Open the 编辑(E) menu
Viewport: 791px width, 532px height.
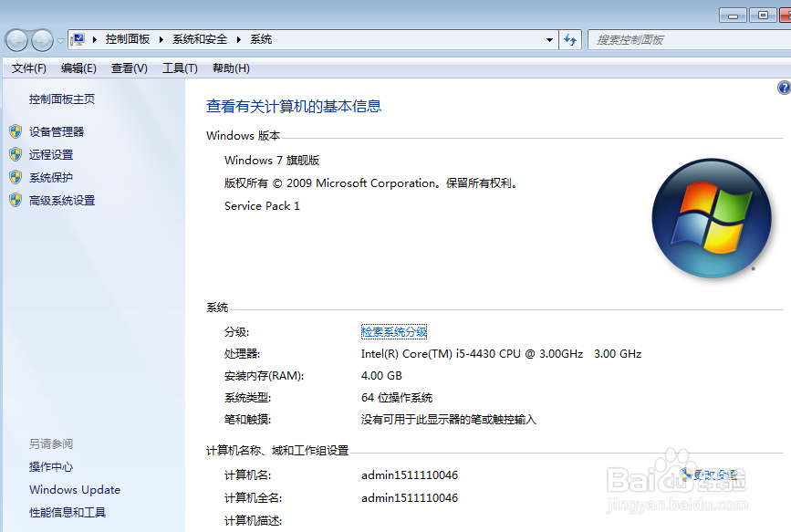click(x=78, y=68)
